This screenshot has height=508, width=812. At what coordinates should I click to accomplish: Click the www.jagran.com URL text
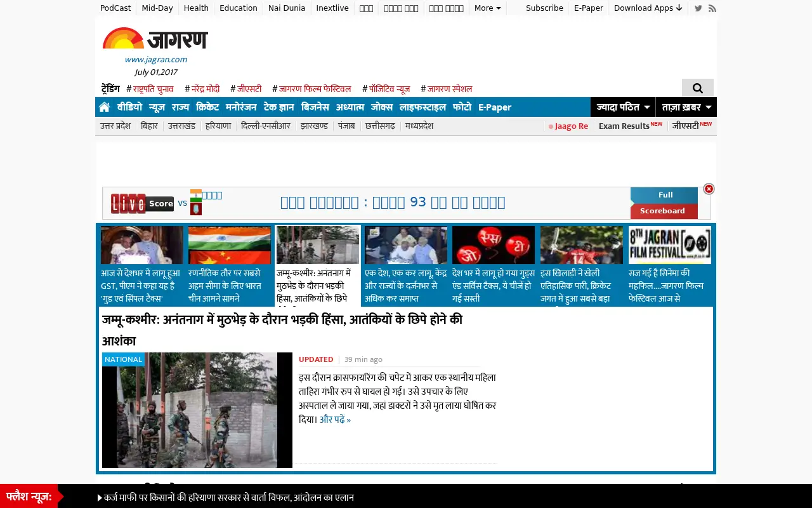(x=155, y=60)
